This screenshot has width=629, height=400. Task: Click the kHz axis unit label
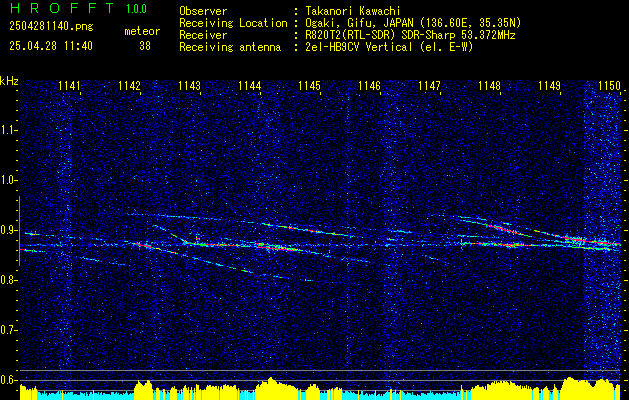coord(9,81)
